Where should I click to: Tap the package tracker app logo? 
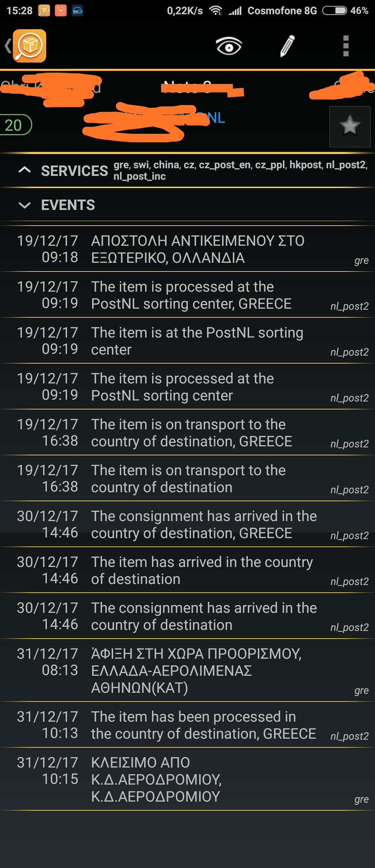(x=30, y=46)
